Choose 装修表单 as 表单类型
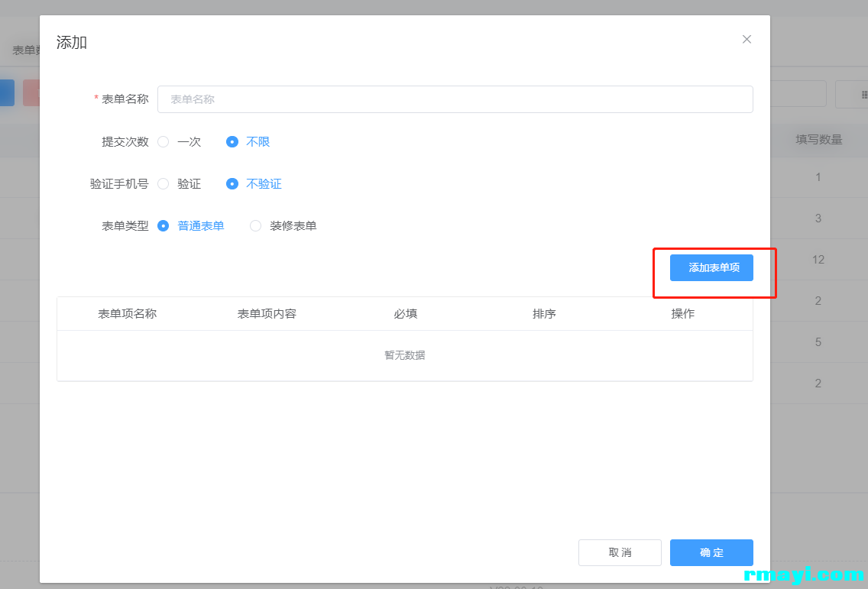Image resolution: width=868 pixels, height=589 pixels. click(283, 226)
